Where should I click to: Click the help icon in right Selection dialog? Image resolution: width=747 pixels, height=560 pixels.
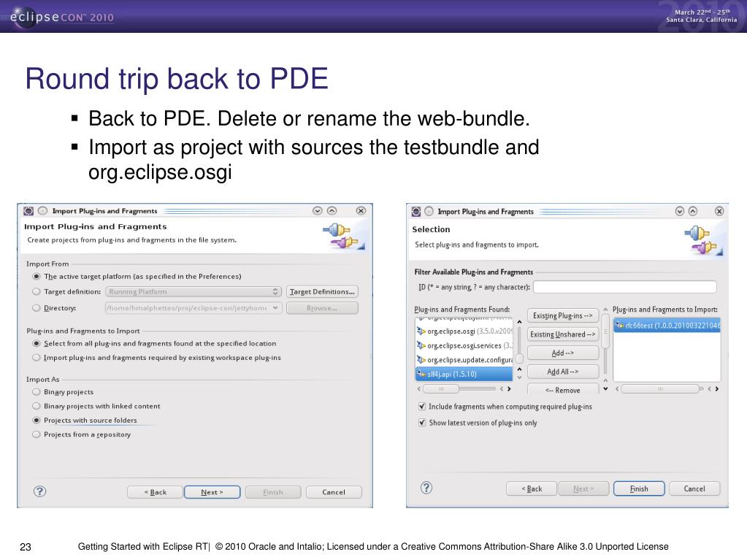pyautogui.click(x=426, y=488)
